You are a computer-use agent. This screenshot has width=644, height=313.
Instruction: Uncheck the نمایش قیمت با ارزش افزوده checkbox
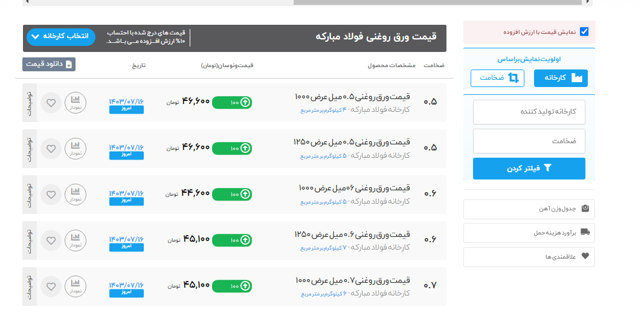pos(584,32)
